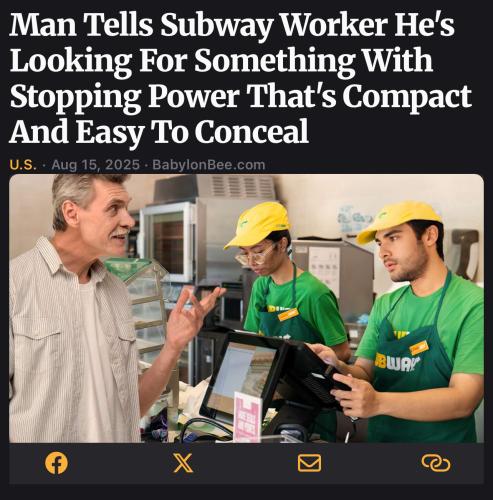Share the article on Facebook
This screenshot has width=493, height=500.
56,463
